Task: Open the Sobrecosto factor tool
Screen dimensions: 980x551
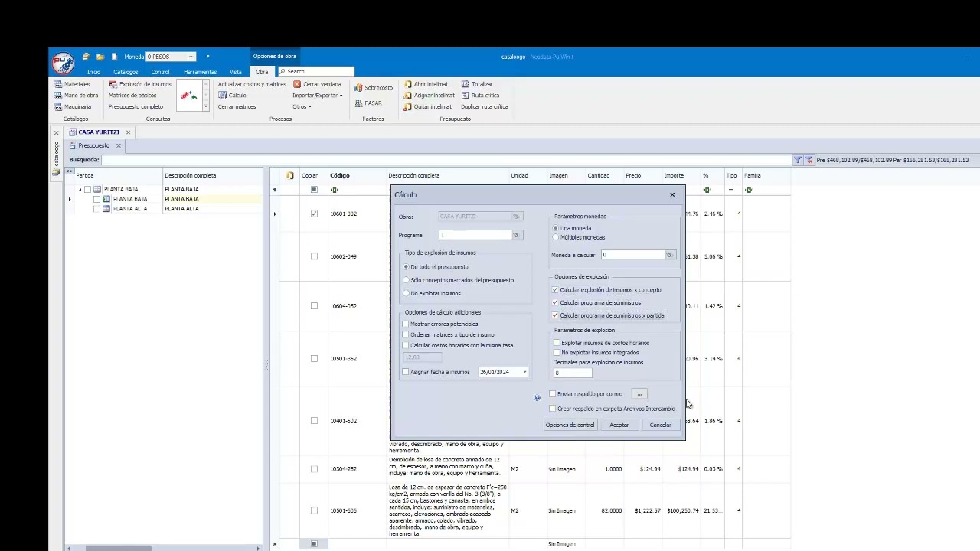Action: pyautogui.click(x=373, y=88)
